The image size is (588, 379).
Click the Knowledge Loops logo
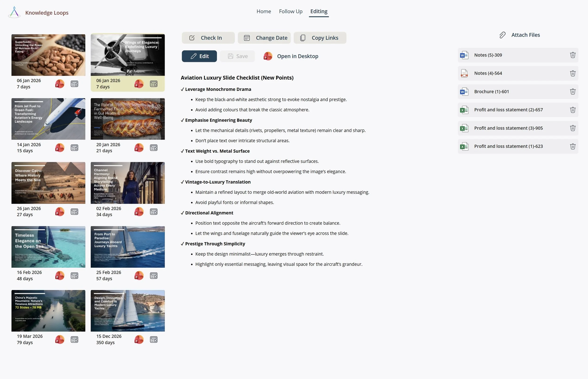click(x=14, y=12)
